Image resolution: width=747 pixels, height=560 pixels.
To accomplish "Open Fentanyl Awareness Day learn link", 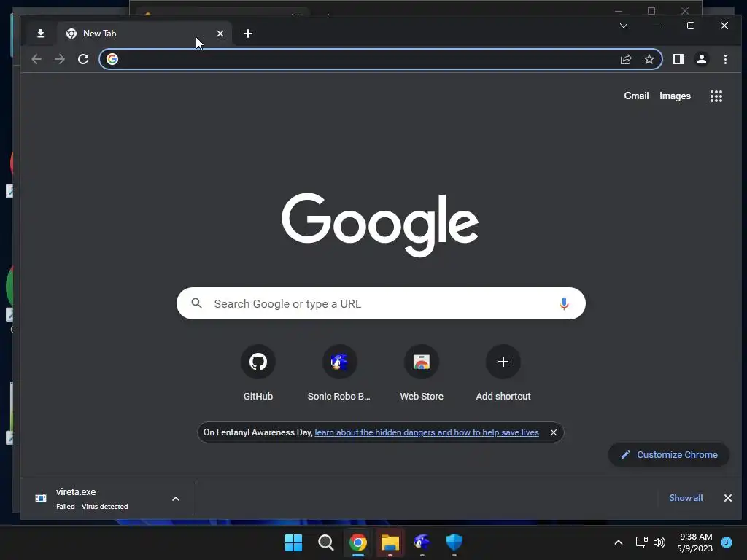I will tap(426, 432).
